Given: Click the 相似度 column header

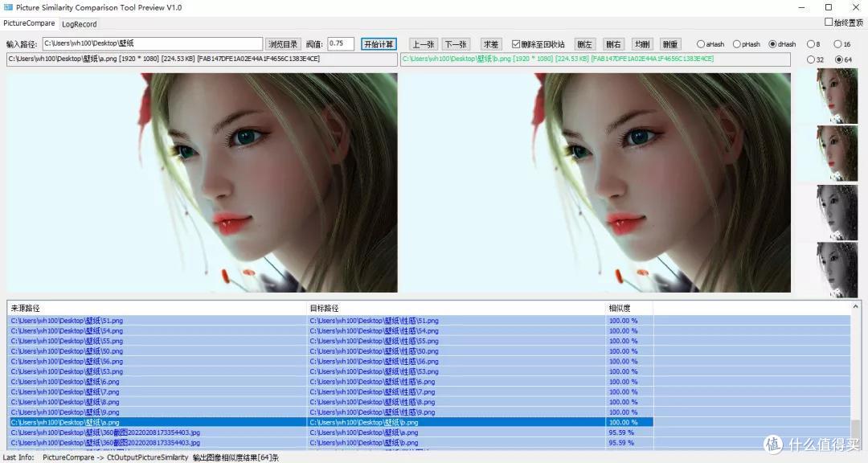Looking at the screenshot, I should [x=629, y=308].
